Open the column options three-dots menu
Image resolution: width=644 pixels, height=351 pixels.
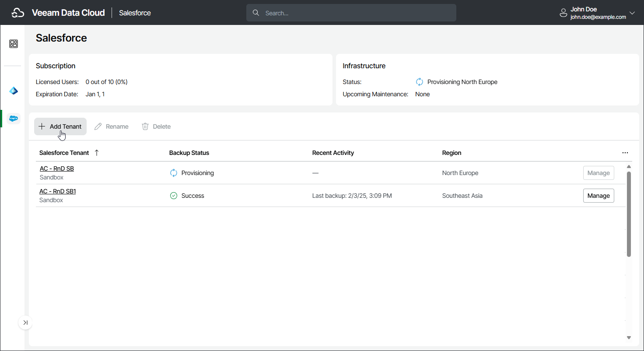click(x=625, y=153)
